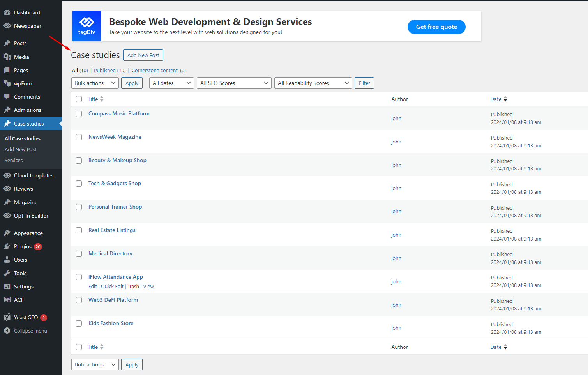Open the Opt-In Builder icon
588x375 pixels.
[x=7, y=216]
